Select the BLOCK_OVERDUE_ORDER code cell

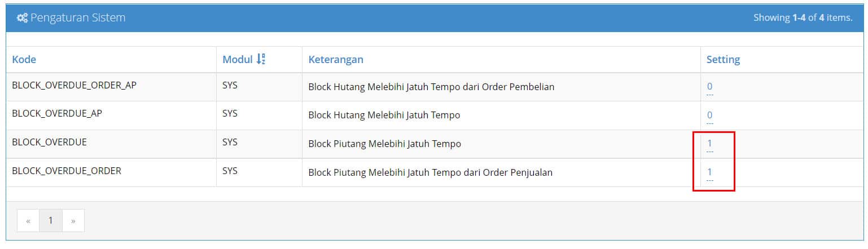[111, 172]
